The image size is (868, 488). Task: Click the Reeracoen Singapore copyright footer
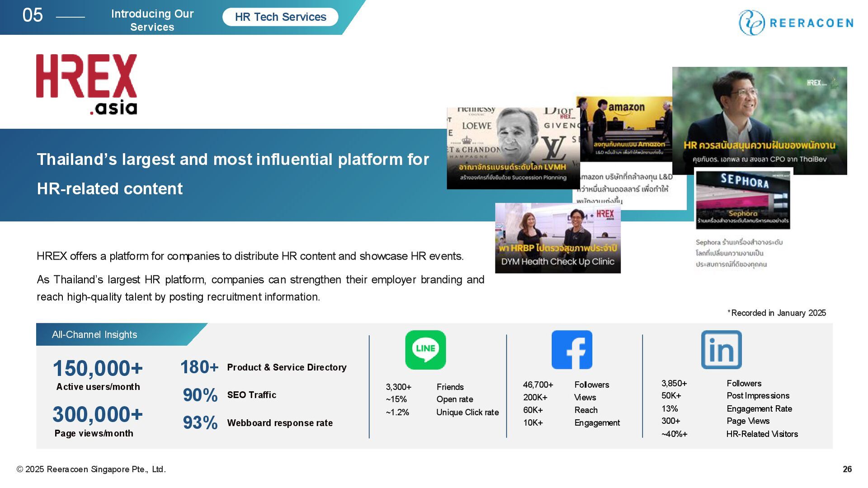[x=91, y=469]
